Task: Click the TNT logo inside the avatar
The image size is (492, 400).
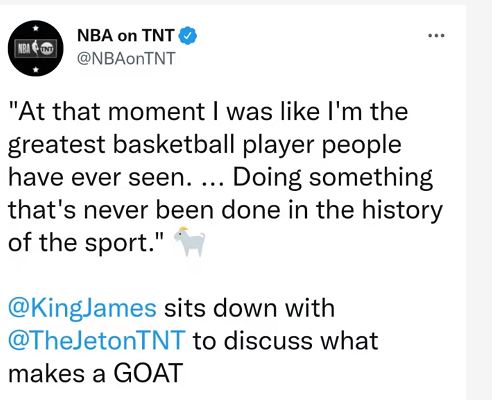Action: coord(46,49)
